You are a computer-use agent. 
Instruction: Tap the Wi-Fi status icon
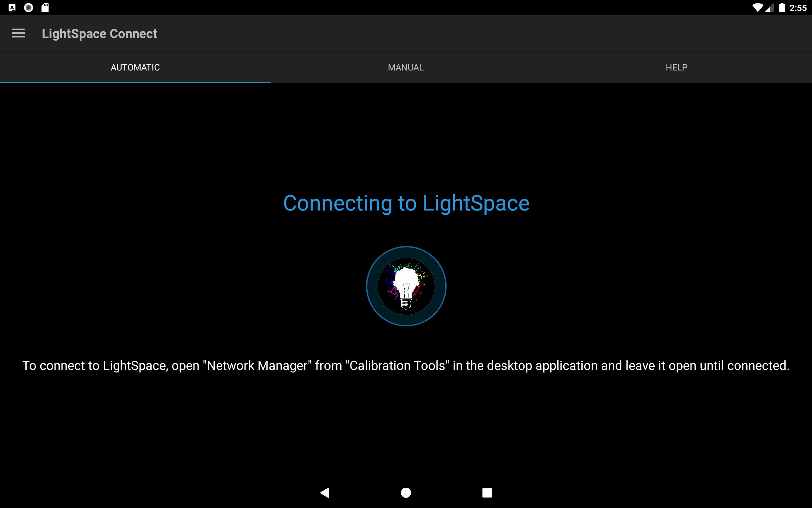(757, 8)
